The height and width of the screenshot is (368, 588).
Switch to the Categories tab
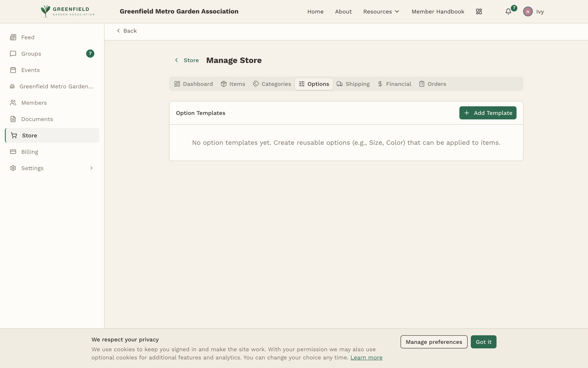pyautogui.click(x=272, y=84)
